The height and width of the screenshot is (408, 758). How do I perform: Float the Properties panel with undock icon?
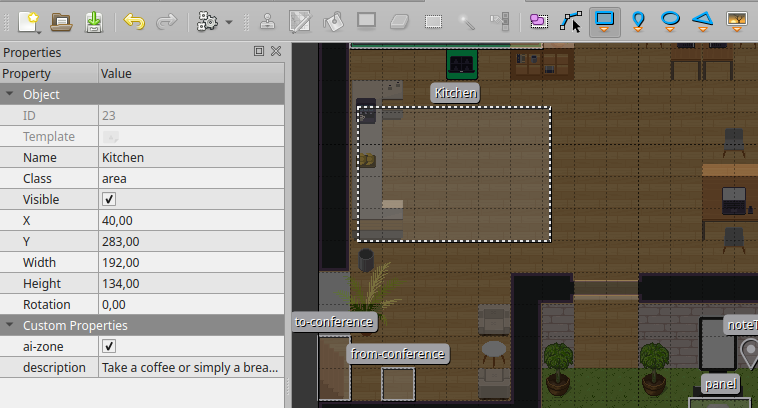[259, 51]
